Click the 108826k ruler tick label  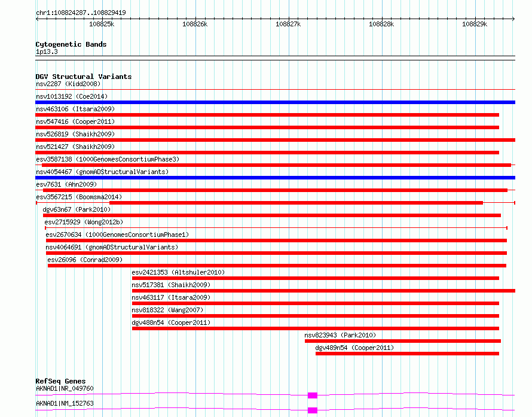pos(195,24)
